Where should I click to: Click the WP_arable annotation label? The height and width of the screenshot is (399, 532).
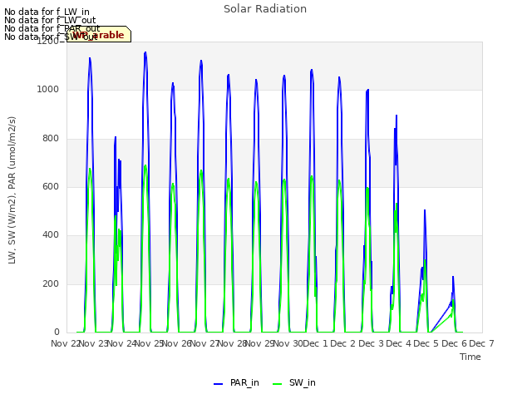coord(99,35)
